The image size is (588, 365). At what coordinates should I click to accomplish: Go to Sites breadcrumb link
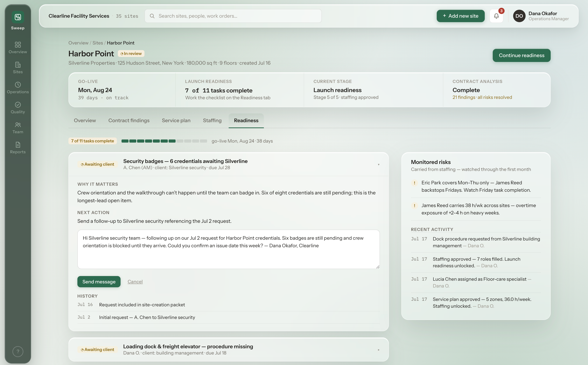point(98,43)
